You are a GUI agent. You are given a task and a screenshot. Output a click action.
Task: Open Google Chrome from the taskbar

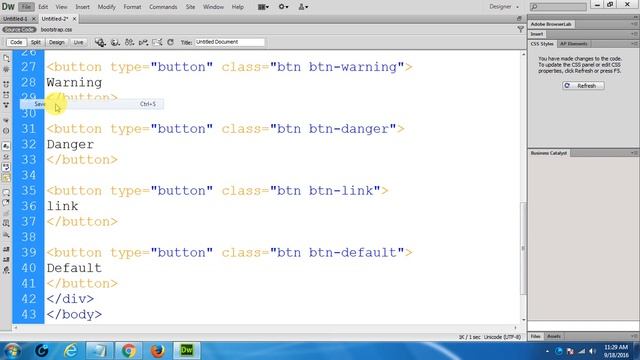129,351
